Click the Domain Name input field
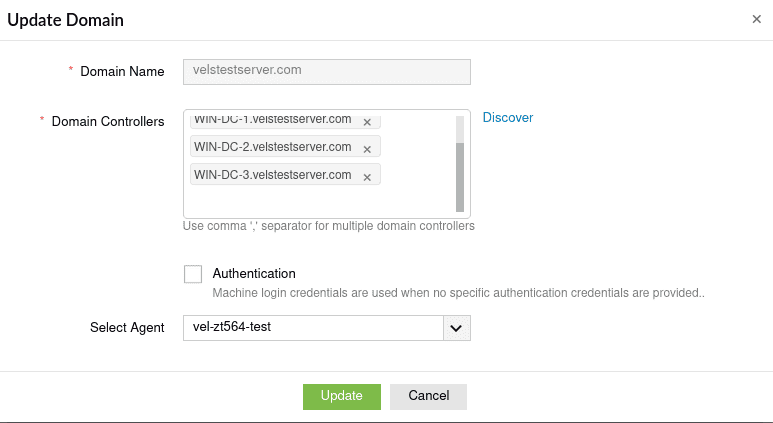 (x=326, y=71)
